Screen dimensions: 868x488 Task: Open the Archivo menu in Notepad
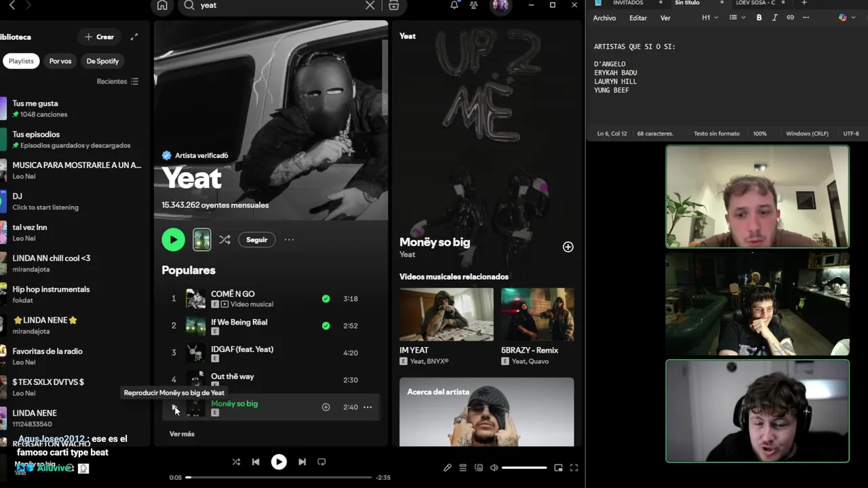coord(604,18)
